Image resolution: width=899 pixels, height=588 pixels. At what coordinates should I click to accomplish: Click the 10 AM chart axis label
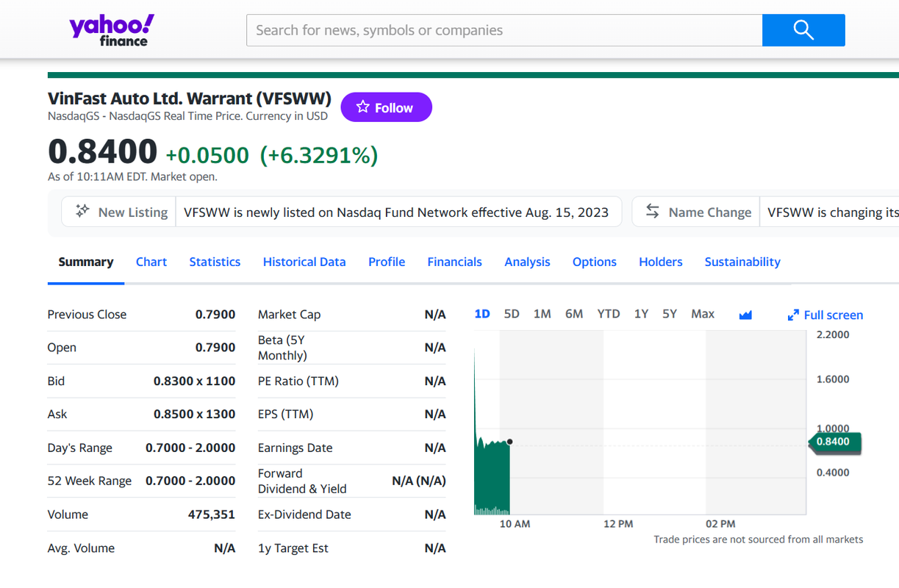click(515, 524)
